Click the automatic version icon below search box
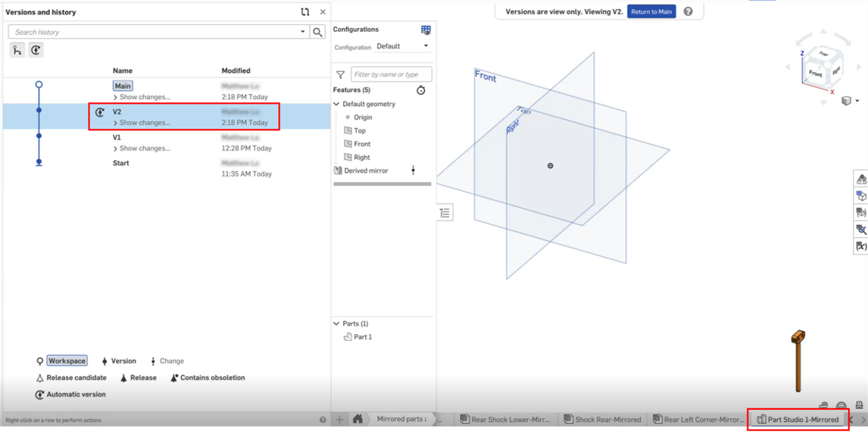Screen dimensions: 868x437 point(36,50)
